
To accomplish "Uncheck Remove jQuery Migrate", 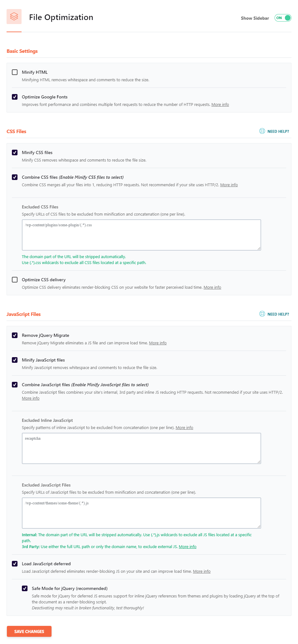I will click(x=14, y=335).
